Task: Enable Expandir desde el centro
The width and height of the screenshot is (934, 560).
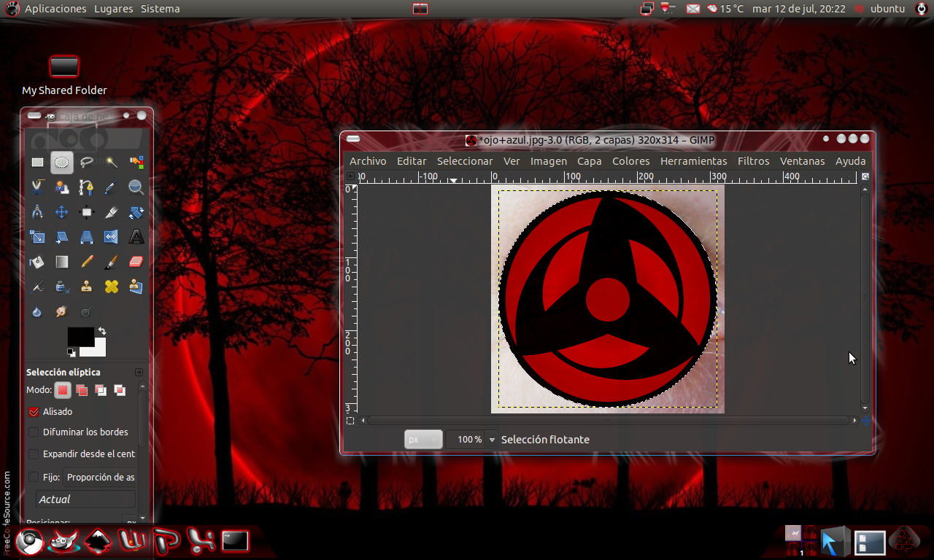Action: (x=33, y=454)
